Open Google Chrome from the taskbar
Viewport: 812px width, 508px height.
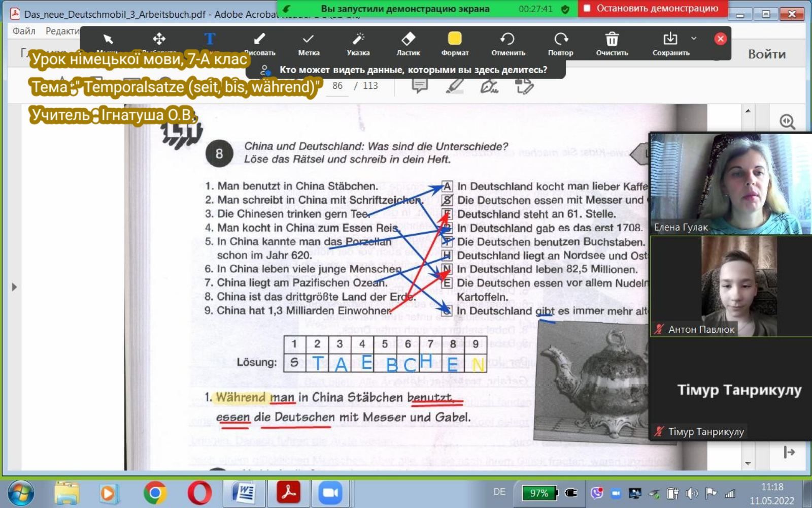[x=155, y=493]
